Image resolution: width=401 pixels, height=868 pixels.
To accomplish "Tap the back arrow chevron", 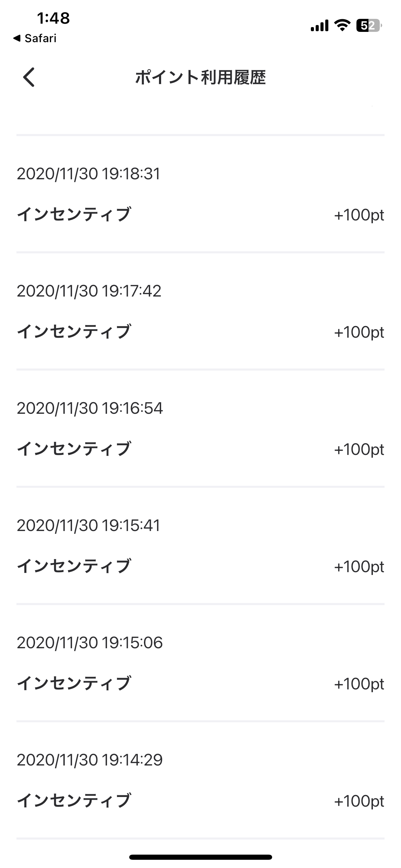I will click(29, 77).
